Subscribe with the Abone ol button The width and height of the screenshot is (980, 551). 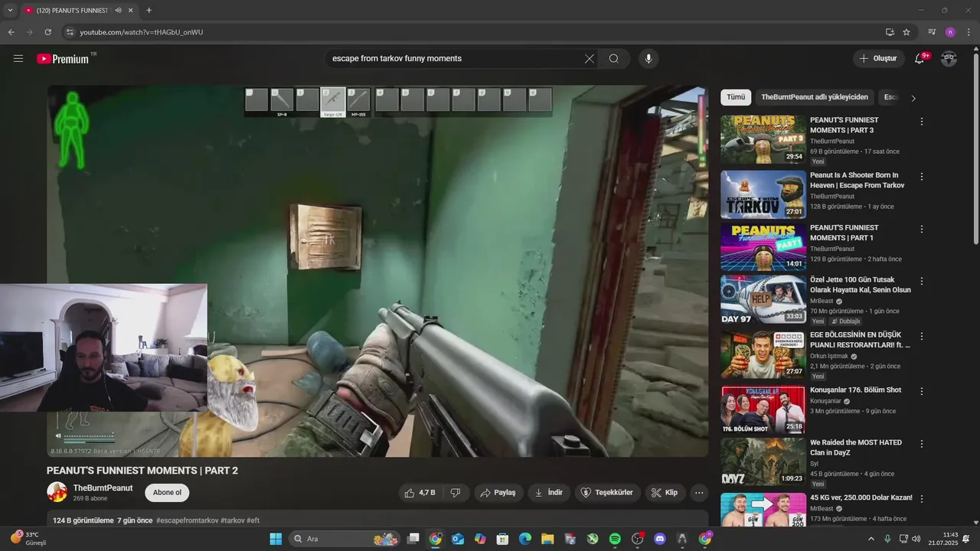(167, 493)
